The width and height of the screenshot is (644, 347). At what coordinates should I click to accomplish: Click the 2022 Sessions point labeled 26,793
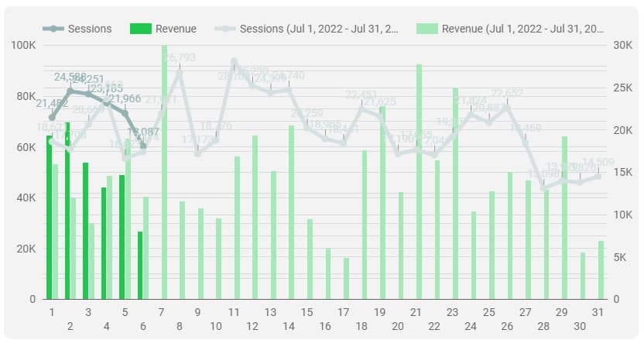pyautogui.click(x=180, y=72)
